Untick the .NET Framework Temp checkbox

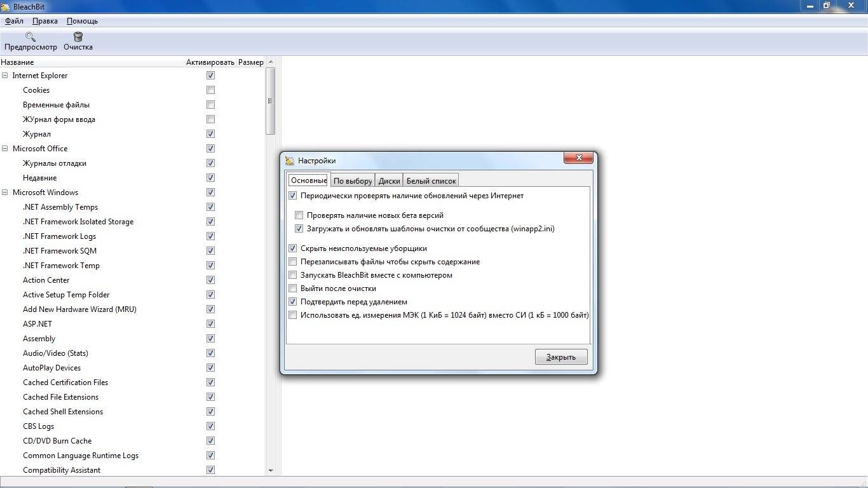tap(210, 266)
